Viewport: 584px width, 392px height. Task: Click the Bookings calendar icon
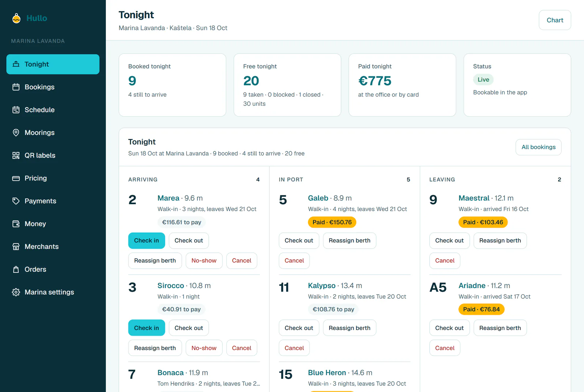(x=16, y=87)
